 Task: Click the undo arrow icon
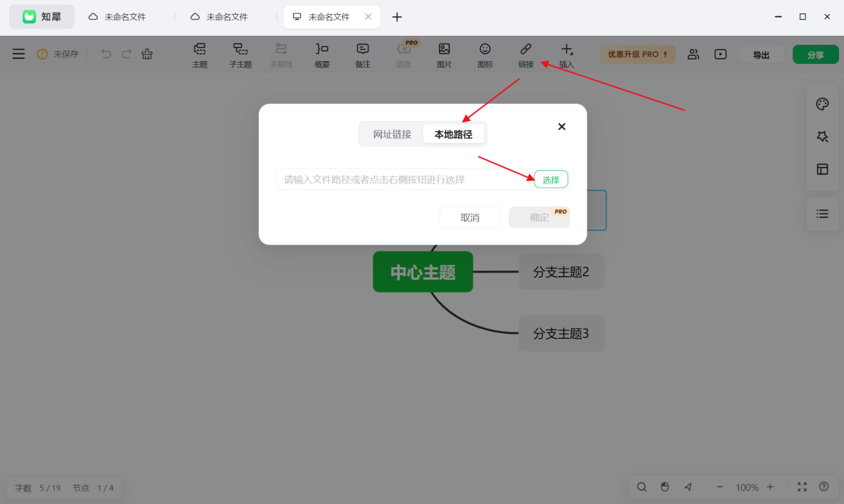coord(106,54)
